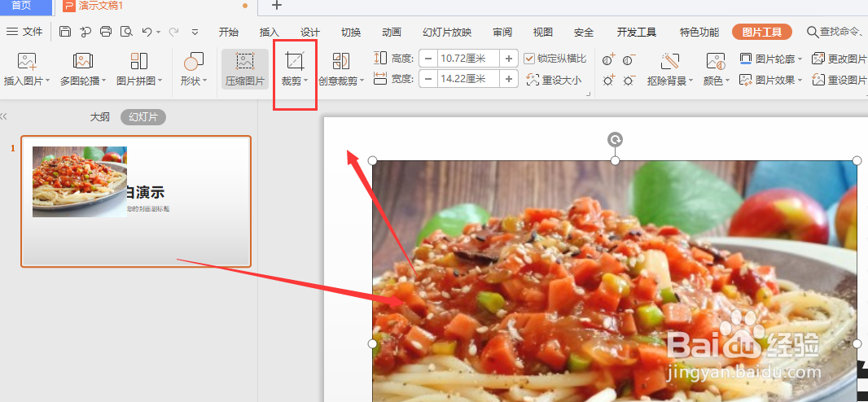Viewport: 868px width, 402px height.
Task: Switch to the 插入 ribbon tab
Action: click(269, 32)
